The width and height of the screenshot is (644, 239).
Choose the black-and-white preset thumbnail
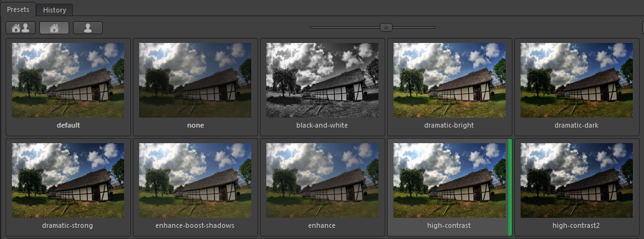point(322,80)
